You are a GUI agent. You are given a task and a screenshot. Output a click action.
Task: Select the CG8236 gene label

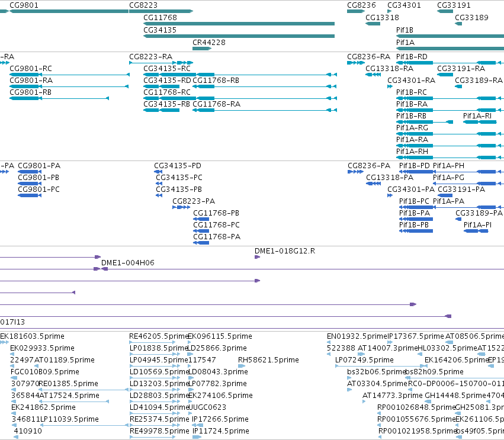pos(361,5)
